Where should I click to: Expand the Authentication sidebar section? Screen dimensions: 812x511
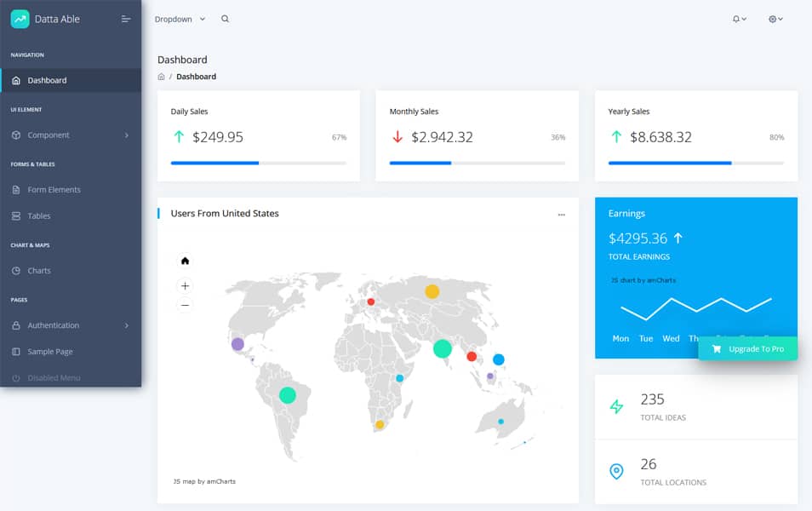coord(53,325)
